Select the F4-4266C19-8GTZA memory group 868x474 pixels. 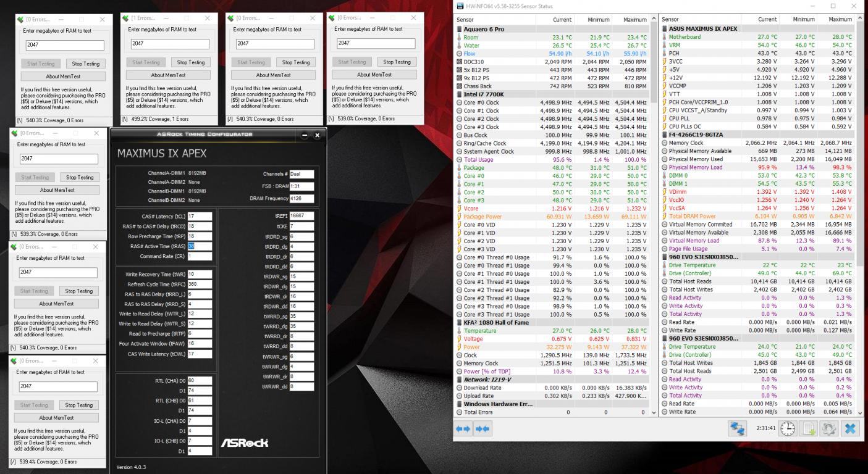(757, 135)
